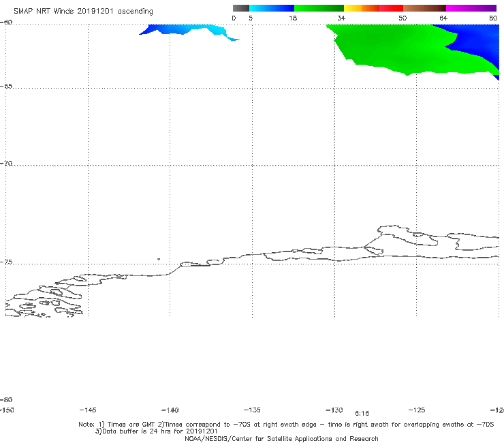This screenshot has height=443, width=504.
Task: Click the latitude label '-65'
Action: coord(6,87)
